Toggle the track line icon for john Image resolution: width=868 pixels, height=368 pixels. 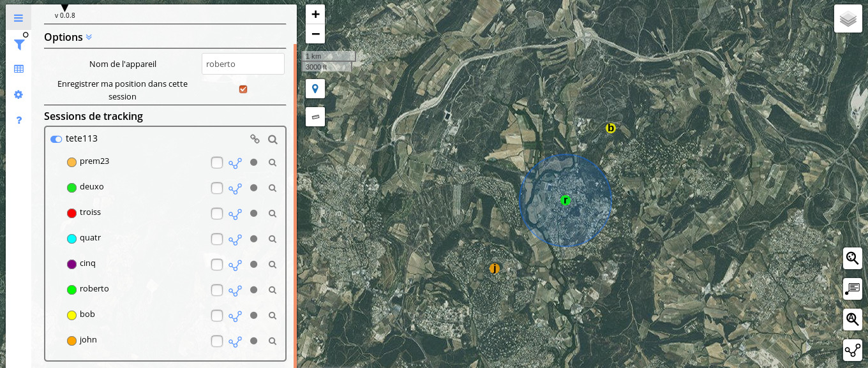coord(236,342)
